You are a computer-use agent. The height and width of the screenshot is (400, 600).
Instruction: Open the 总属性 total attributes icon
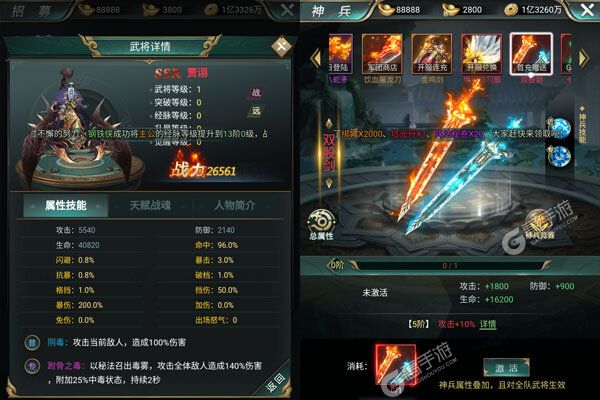pyautogui.click(x=321, y=225)
